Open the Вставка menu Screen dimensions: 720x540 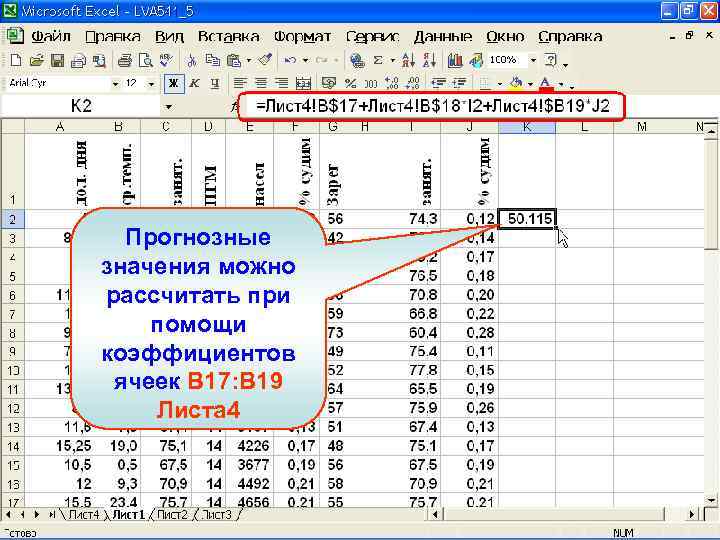(228, 37)
